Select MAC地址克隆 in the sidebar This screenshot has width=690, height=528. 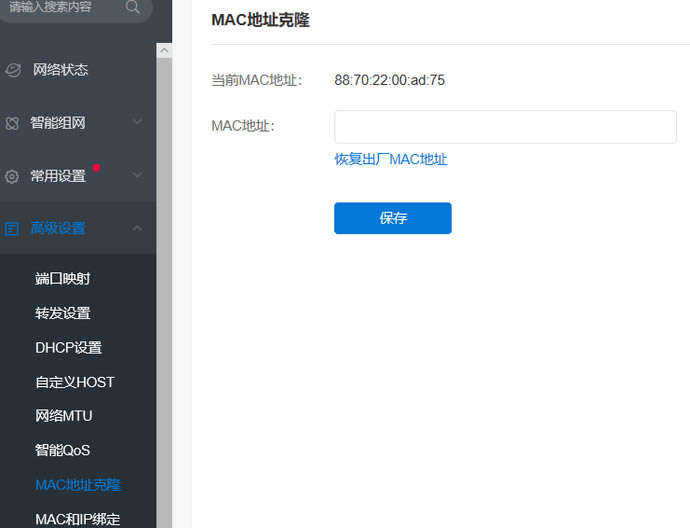78,485
